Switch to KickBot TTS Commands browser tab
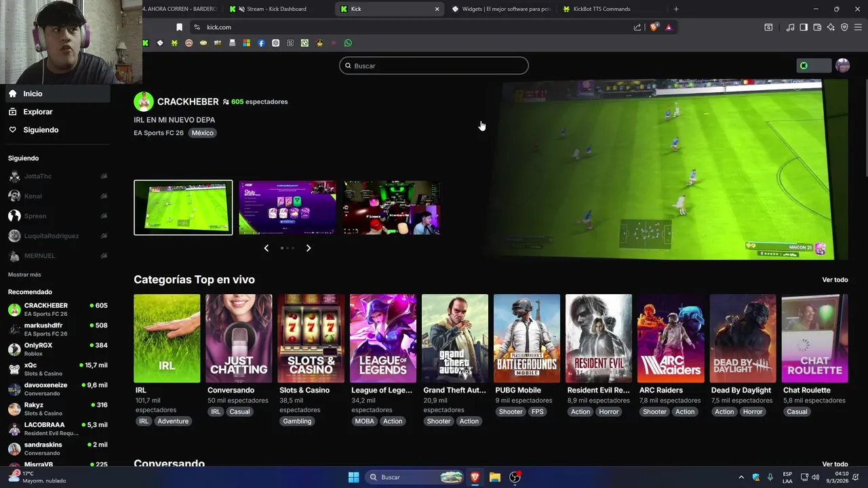This screenshot has width=868, height=488. (x=601, y=9)
